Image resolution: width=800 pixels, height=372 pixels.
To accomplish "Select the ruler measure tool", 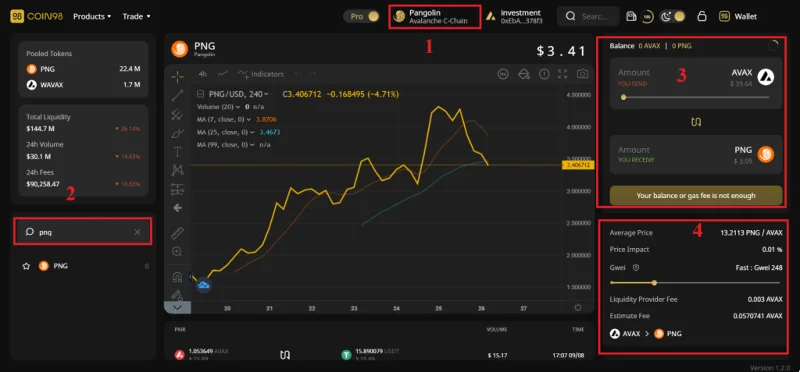I will point(178,233).
